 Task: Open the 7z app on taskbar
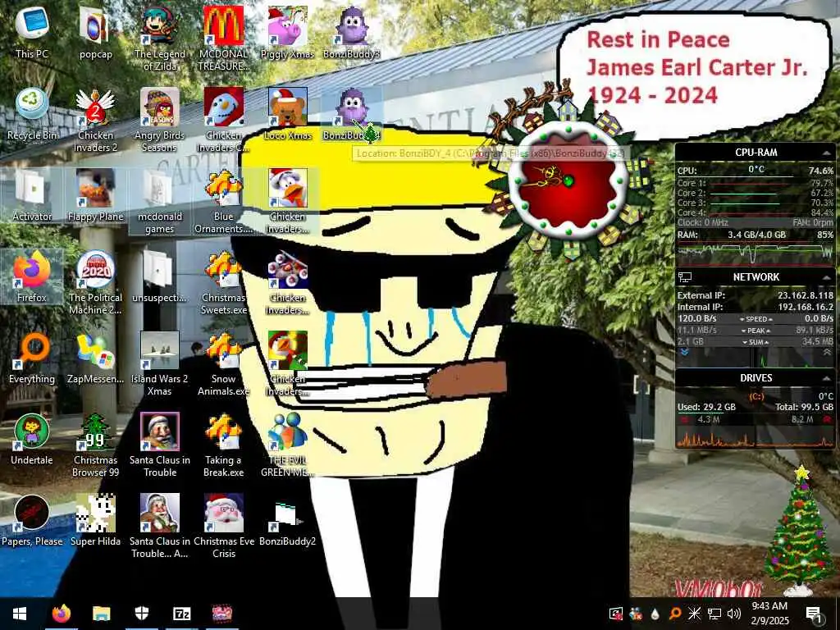click(182, 614)
